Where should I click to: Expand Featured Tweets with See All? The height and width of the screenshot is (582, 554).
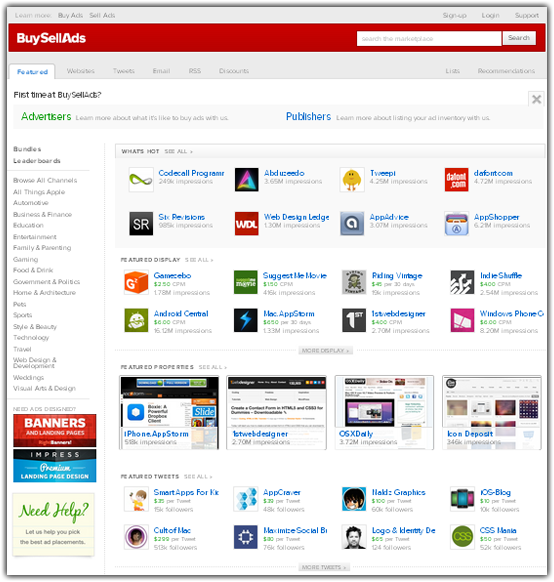pos(198,477)
